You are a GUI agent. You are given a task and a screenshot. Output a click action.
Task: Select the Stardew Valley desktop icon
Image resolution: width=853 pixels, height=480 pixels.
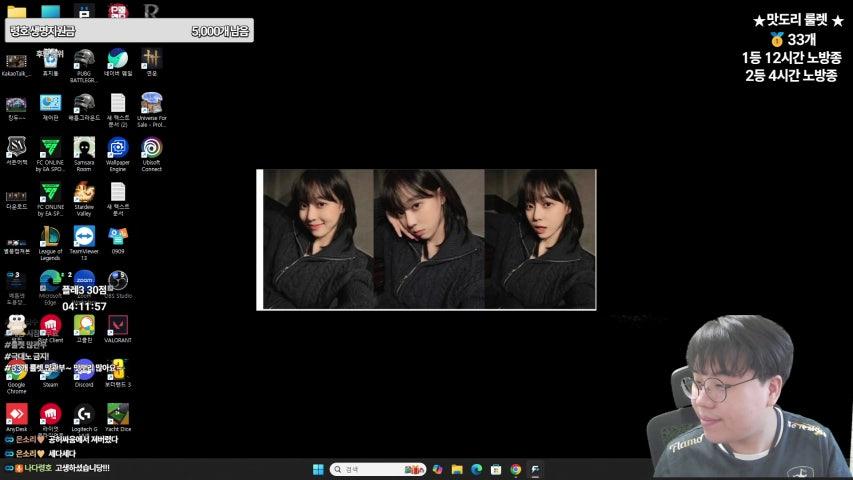point(84,193)
